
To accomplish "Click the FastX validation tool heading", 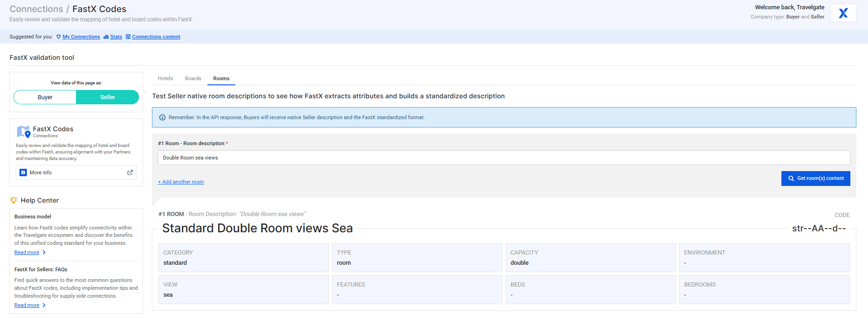I will 42,57.
